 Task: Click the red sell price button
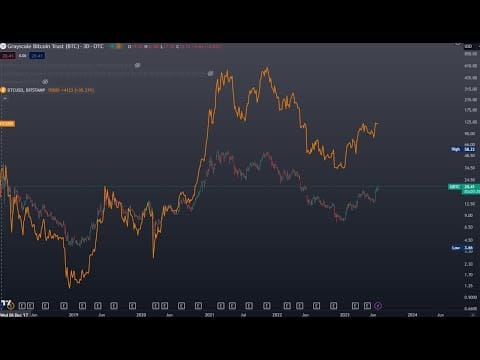click(8, 56)
